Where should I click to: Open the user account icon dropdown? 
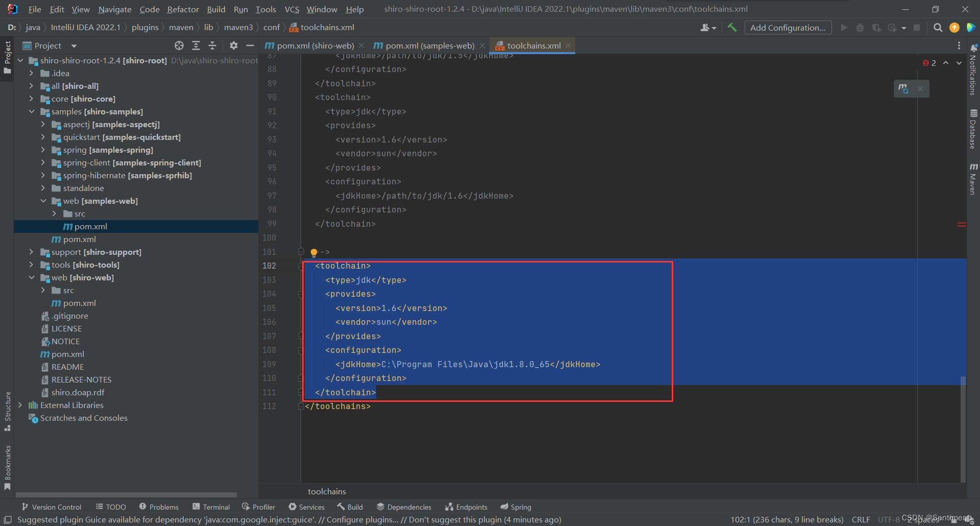coord(708,28)
